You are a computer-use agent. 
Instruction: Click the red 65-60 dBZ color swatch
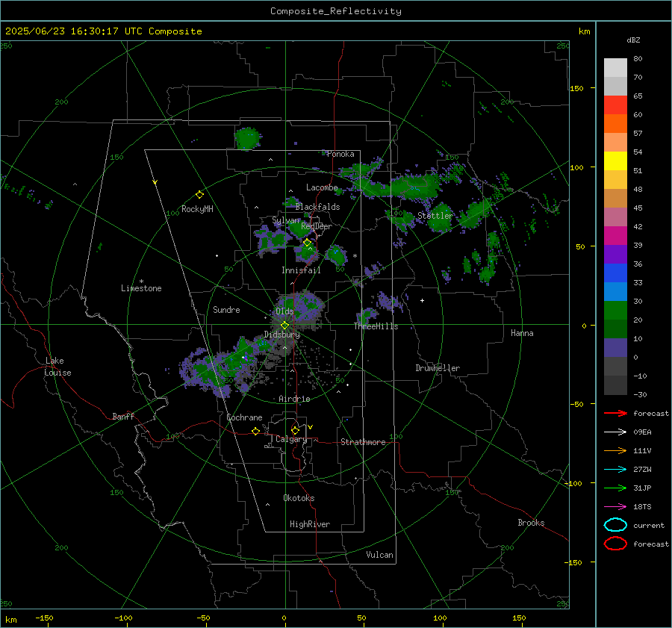click(x=615, y=105)
